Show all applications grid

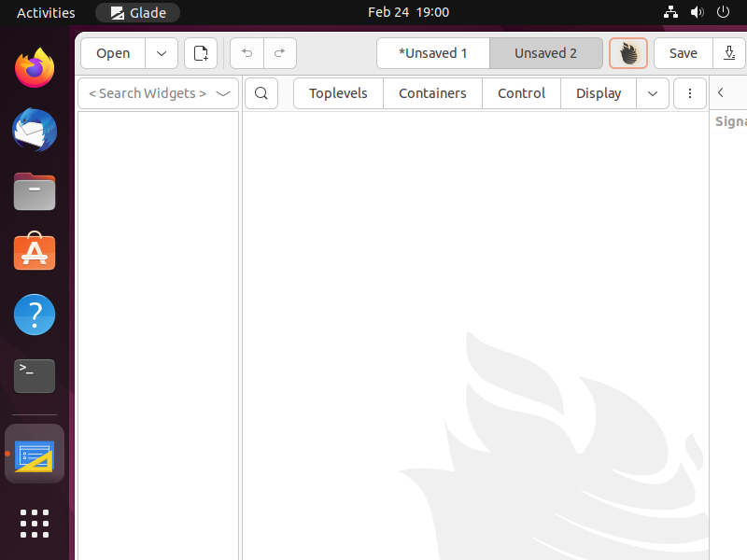pos(35,524)
